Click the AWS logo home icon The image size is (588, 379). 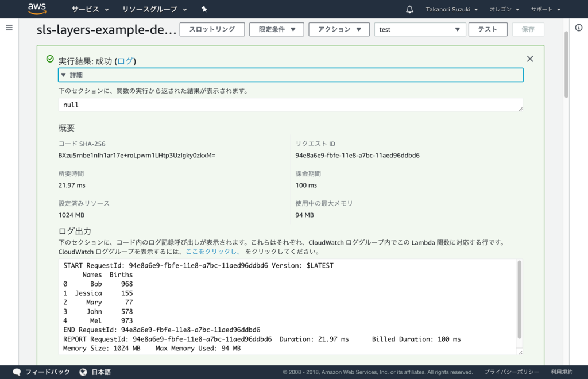click(37, 9)
